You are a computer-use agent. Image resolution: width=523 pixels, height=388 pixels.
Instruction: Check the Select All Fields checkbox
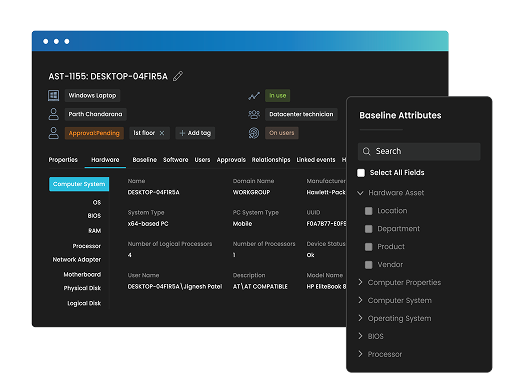[x=361, y=173]
